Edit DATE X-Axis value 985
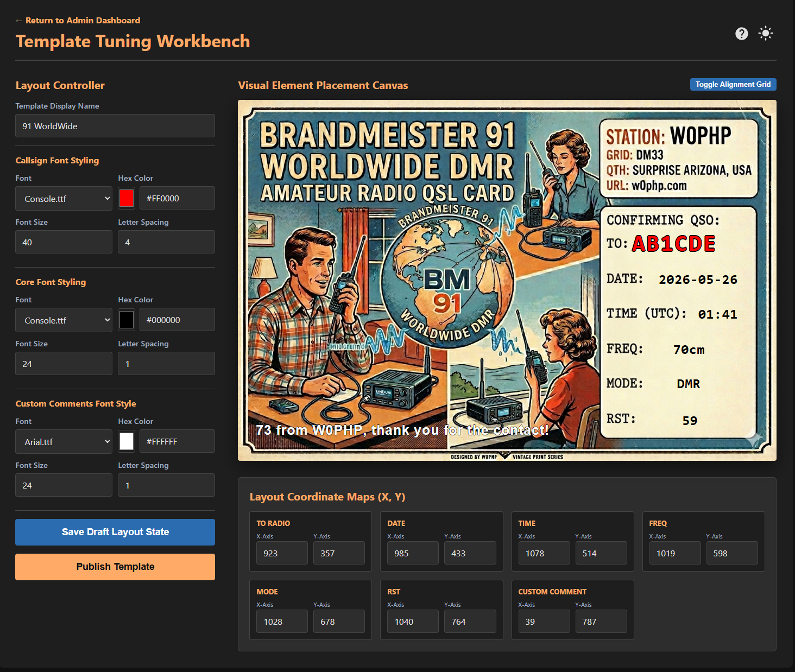Viewport: 795px width, 672px height. (413, 553)
